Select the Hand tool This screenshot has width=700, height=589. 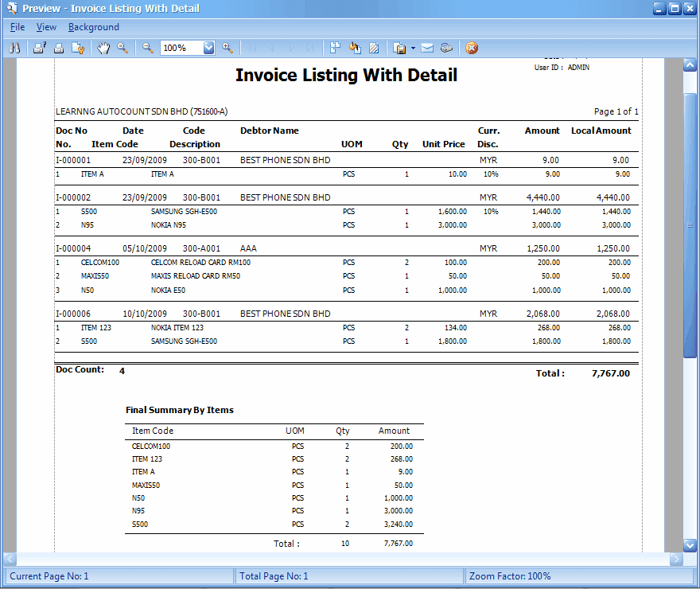pyautogui.click(x=103, y=48)
